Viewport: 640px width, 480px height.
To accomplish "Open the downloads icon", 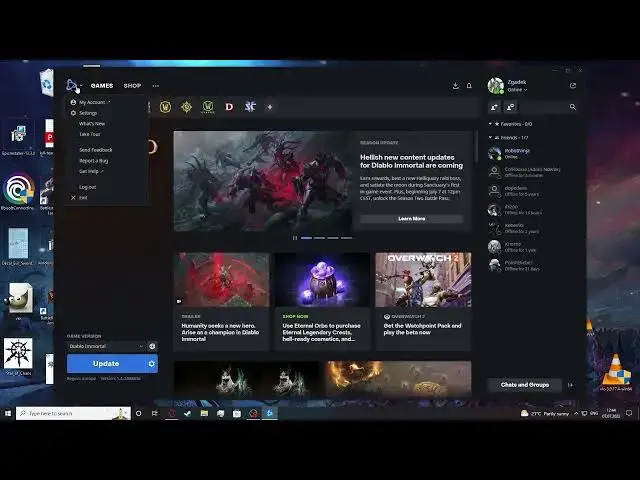I will pos(456,86).
